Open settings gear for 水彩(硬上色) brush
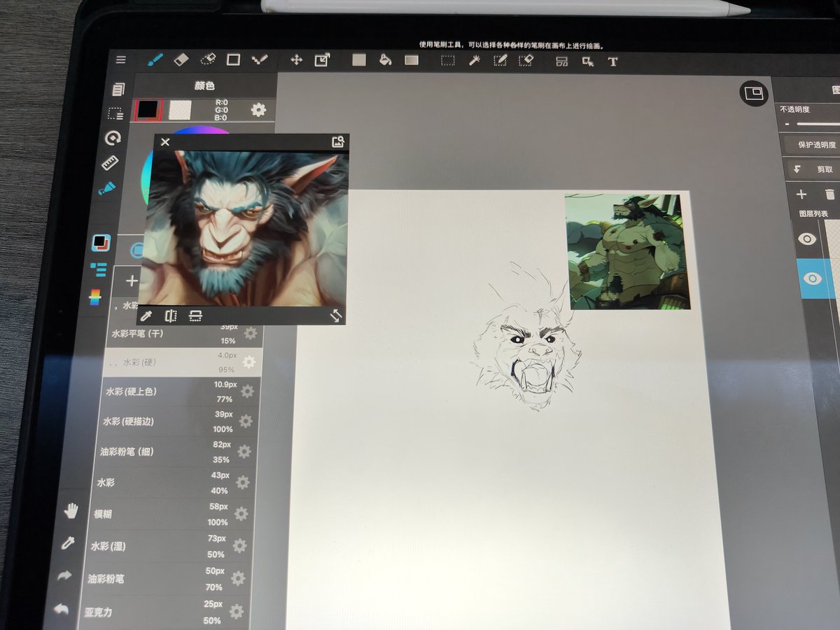 point(247,391)
